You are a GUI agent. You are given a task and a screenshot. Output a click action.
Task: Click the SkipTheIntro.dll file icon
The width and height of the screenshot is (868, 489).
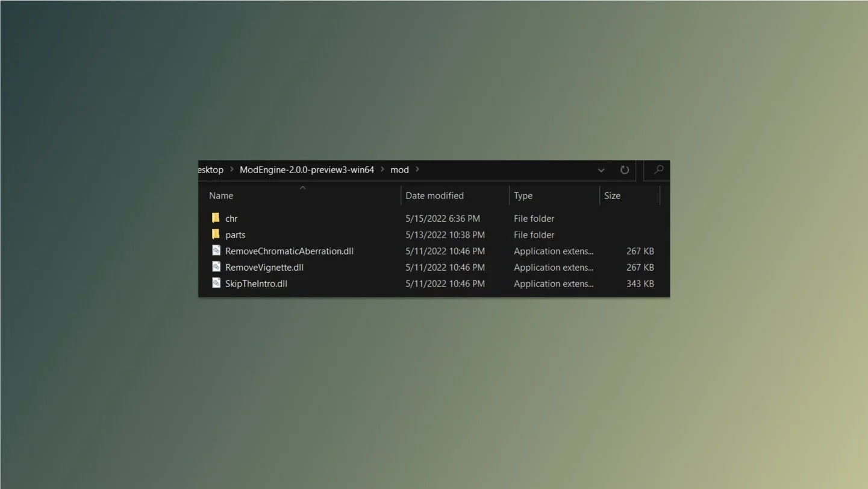tap(216, 283)
